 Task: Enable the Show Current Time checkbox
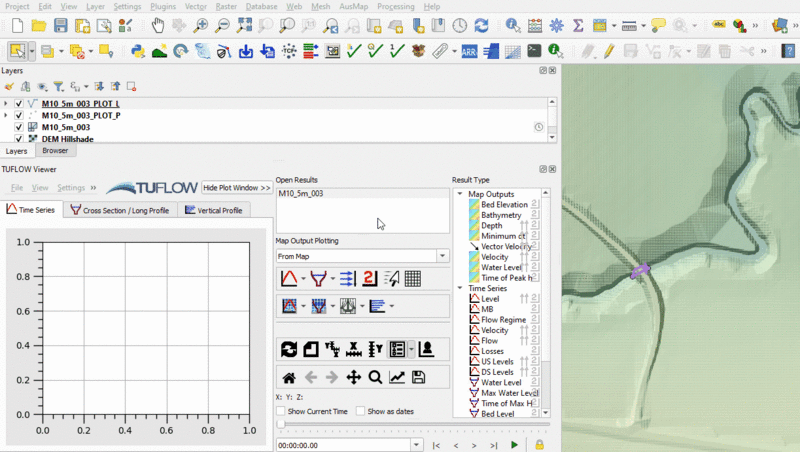281,411
